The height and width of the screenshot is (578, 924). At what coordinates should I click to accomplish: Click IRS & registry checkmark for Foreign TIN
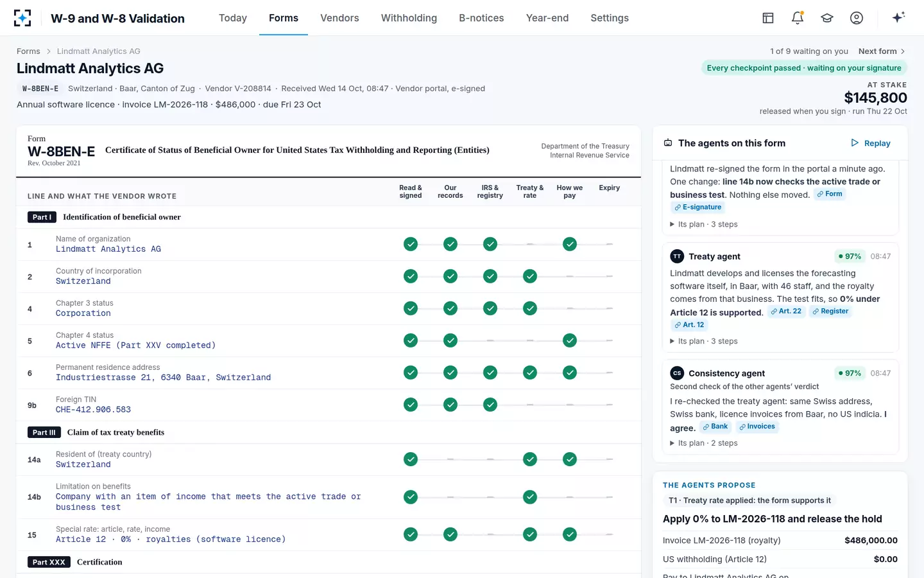point(490,405)
